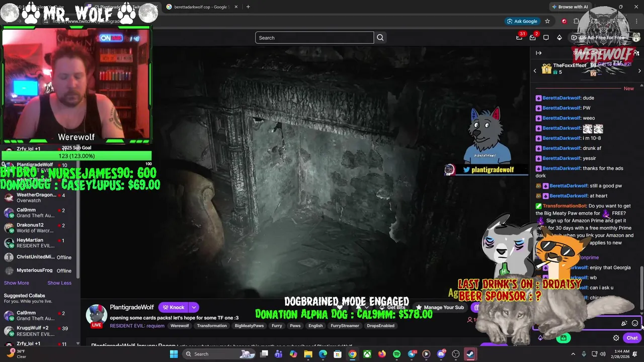Open PlantigradeWolf channel avatar
The image size is (644, 362).
point(96,315)
